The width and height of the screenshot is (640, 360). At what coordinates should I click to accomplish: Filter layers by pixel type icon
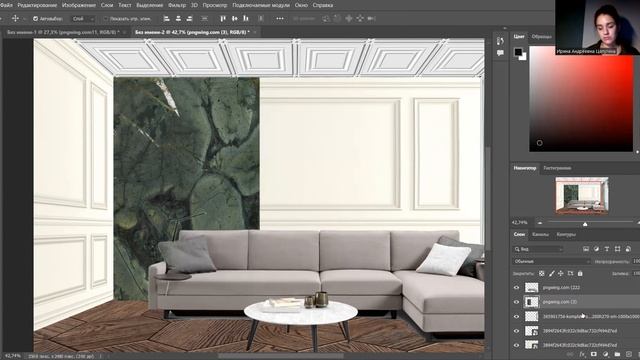(x=586, y=249)
